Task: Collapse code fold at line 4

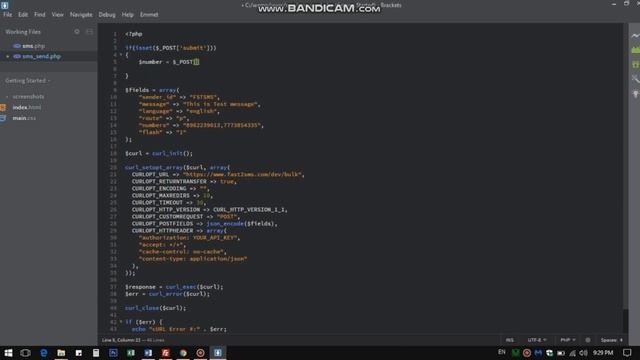Action: 121,55
